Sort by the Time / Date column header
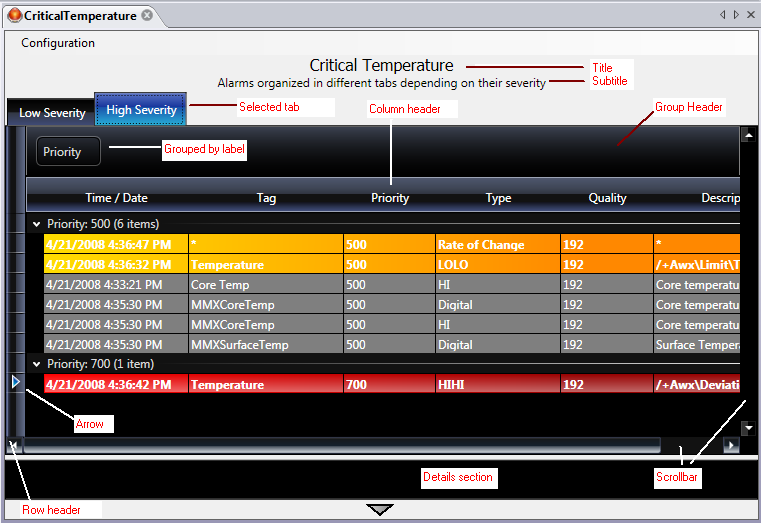The height and width of the screenshot is (523, 761). pos(116,198)
